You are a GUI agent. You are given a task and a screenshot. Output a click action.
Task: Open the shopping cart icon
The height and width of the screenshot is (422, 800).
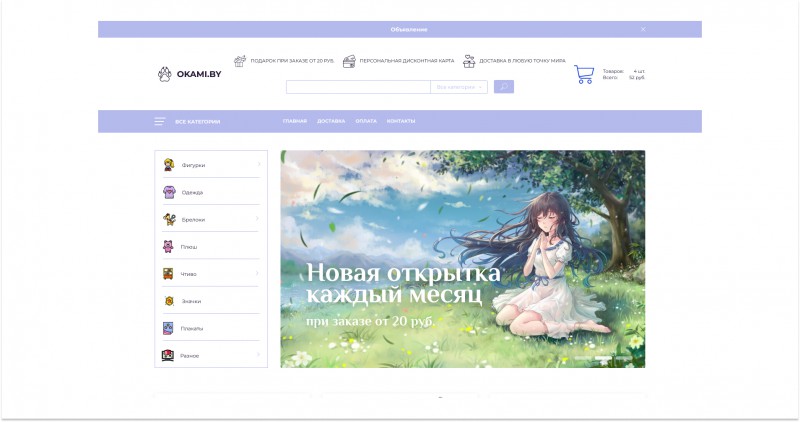pyautogui.click(x=584, y=75)
